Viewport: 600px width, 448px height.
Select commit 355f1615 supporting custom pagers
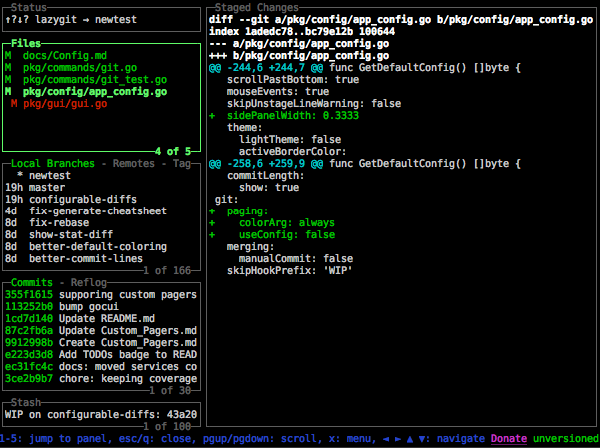pyautogui.click(x=100, y=294)
